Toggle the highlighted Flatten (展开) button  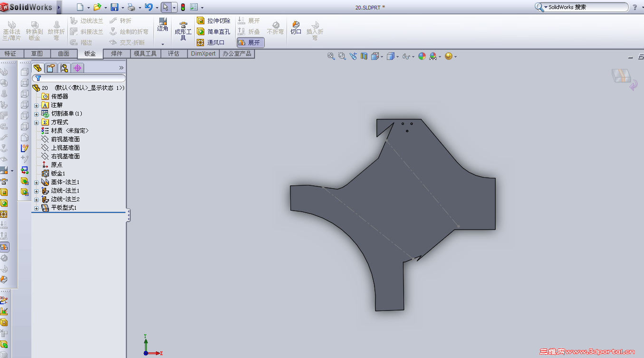[250, 42]
